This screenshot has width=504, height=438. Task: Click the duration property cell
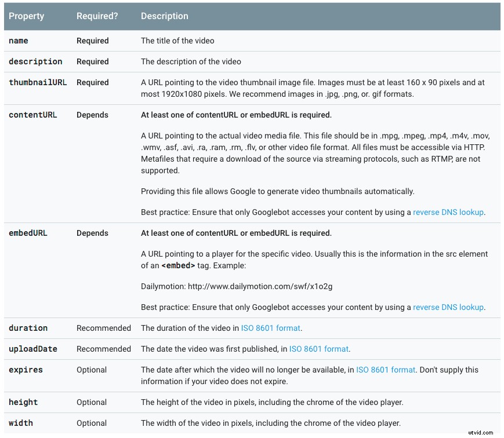click(28, 328)
